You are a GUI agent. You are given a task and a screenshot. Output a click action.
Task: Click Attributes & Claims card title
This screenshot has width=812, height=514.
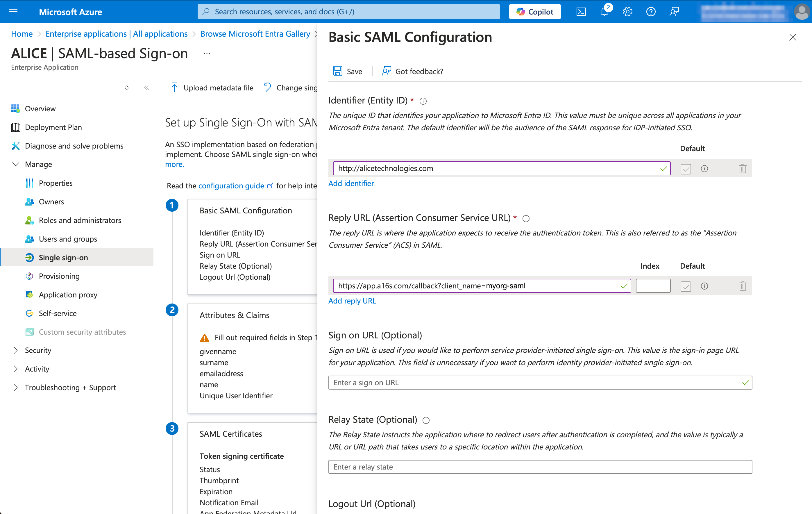234,315
